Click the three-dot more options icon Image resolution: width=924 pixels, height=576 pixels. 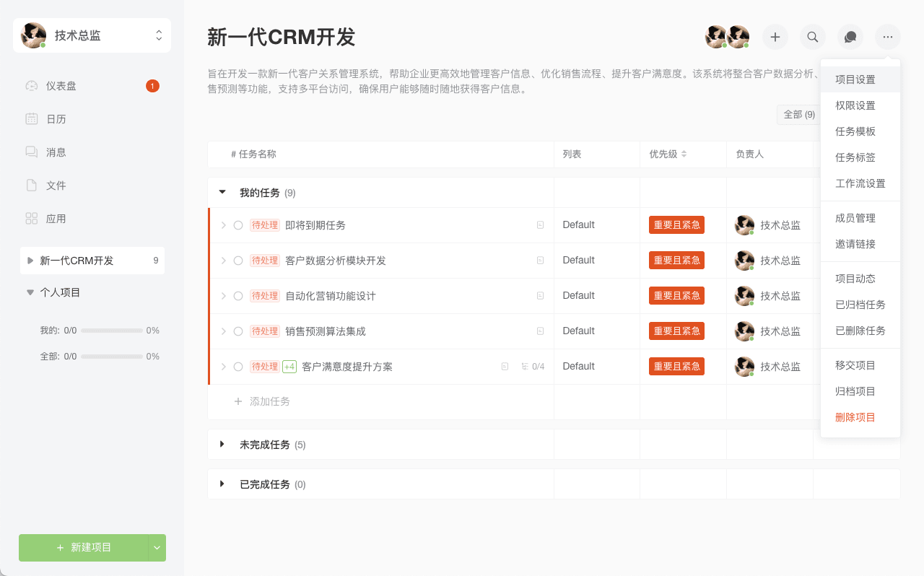pyautogui.click(x=888, y=37)
